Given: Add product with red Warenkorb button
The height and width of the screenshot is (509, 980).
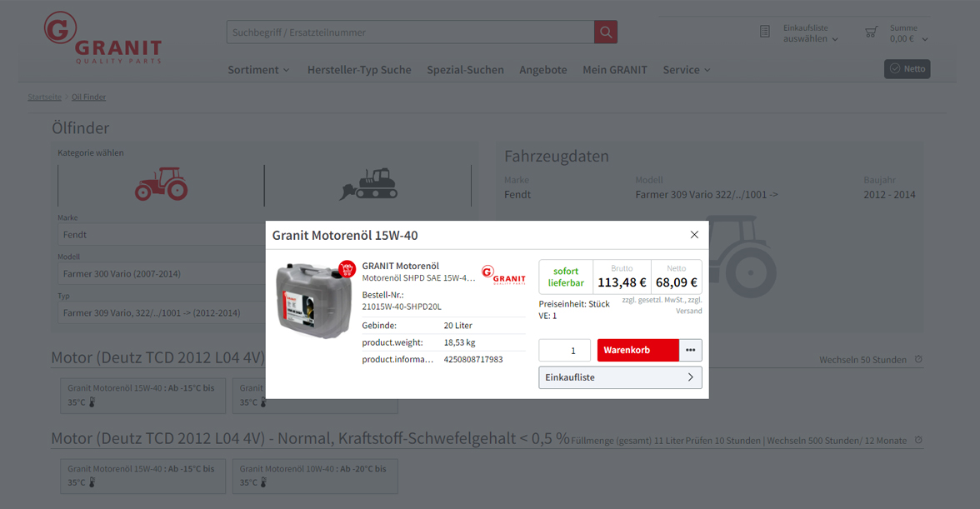Looking at the screenshot, I should click(x=637, y=350).
